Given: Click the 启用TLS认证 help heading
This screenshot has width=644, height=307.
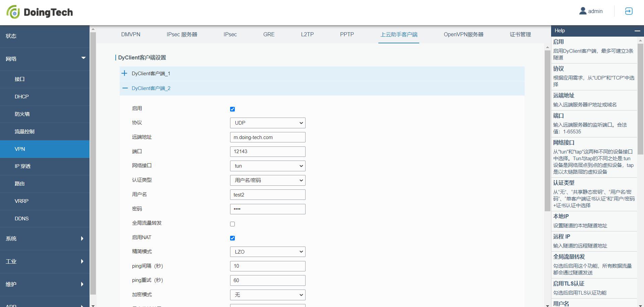Looking at the screenshot, I should point(569,283).
